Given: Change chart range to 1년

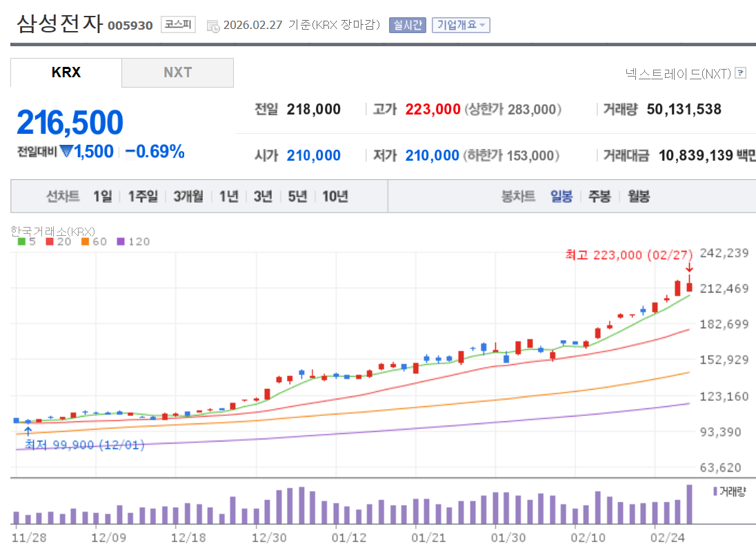Looking at the screenshot, I should (x=228, y=196).
